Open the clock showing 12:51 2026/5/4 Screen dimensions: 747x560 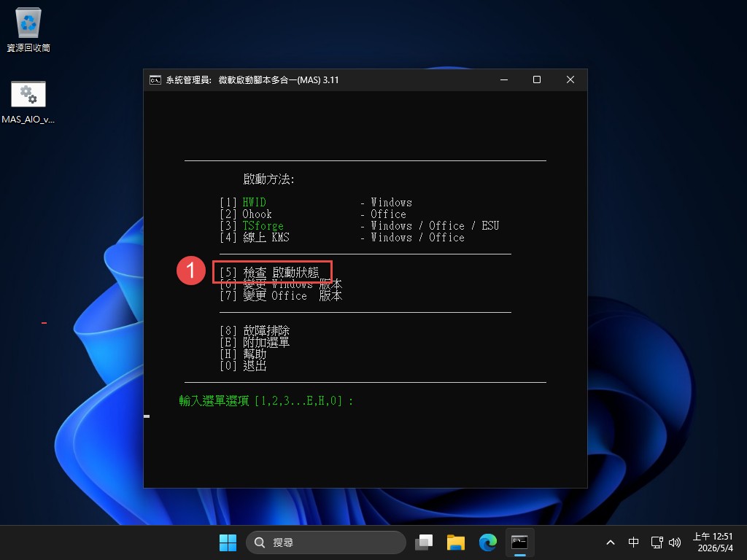713,542
